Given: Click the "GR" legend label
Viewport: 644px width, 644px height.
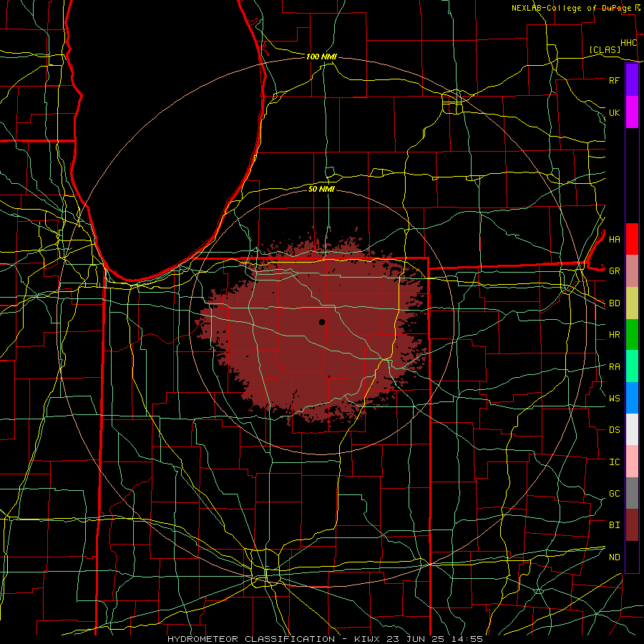Looking at the screenshot, I should [614, 271].
